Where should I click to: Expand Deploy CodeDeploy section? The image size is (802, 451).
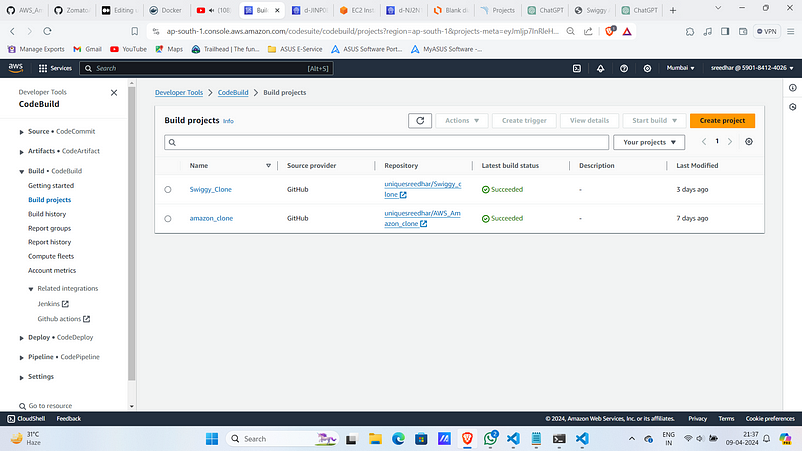(21, 338)
